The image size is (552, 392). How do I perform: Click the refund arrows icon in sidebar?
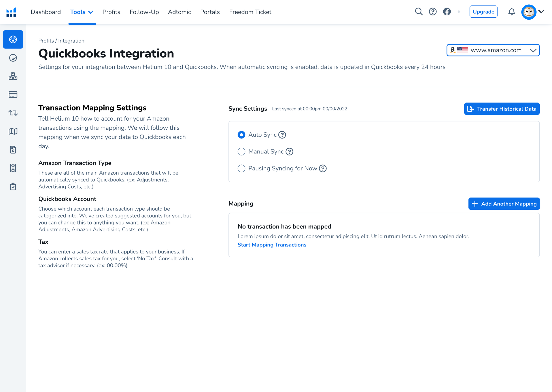13,113
